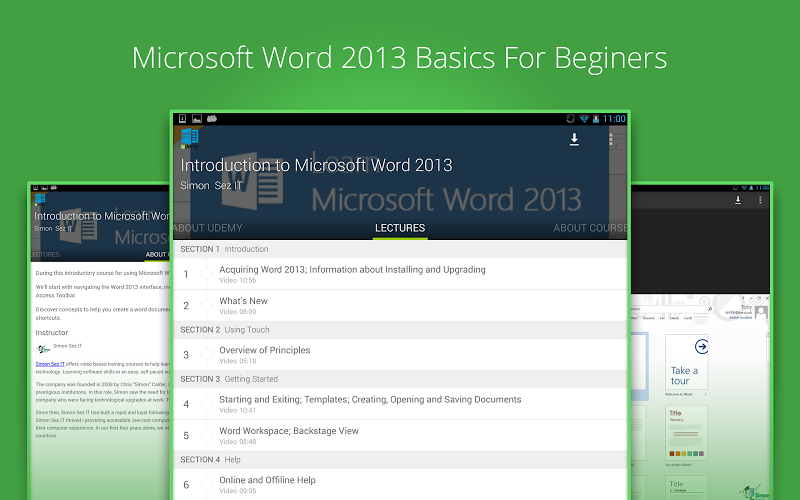Select the ABOUT COURSE tab on center screen
This screenshot has width=800, height=500.
point(590,228)
